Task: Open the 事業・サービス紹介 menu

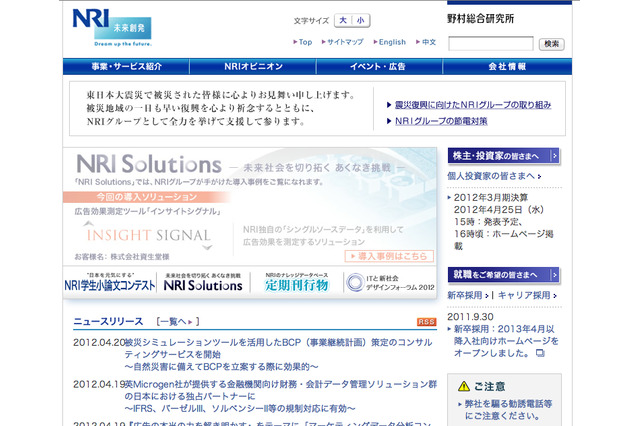Action: 126,66
